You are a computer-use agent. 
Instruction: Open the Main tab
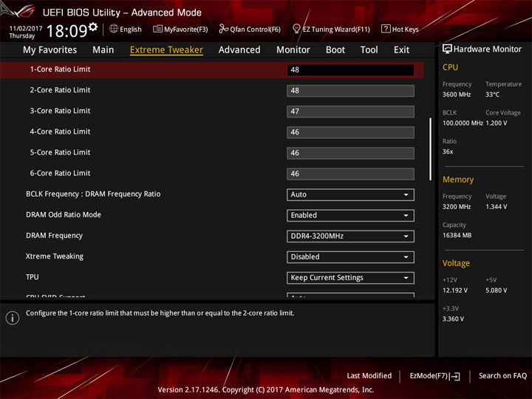point(103,50)
